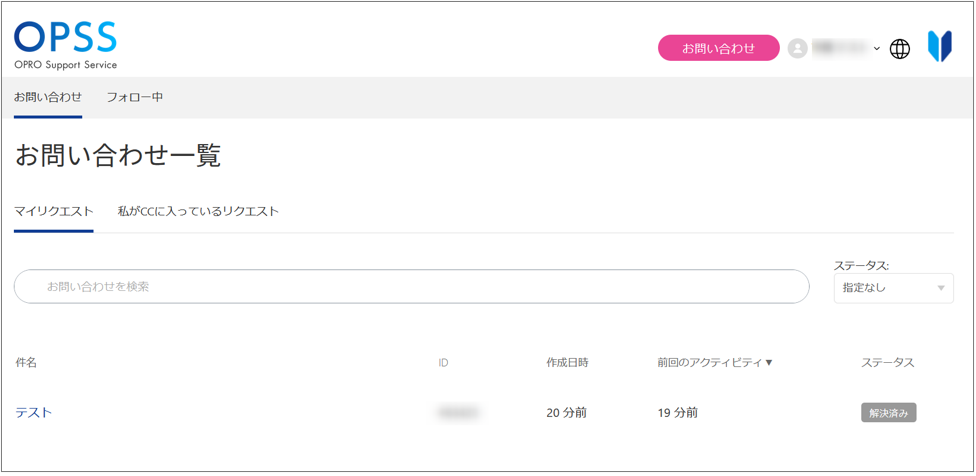The image size is (976, 476).
Task: Expand the user name menu chevron
Action: 877,48
